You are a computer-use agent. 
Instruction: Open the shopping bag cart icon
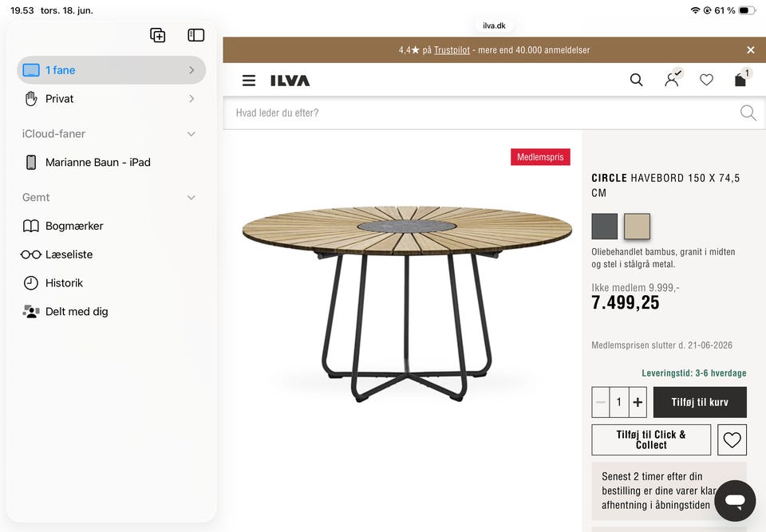[x=741, y=78]
